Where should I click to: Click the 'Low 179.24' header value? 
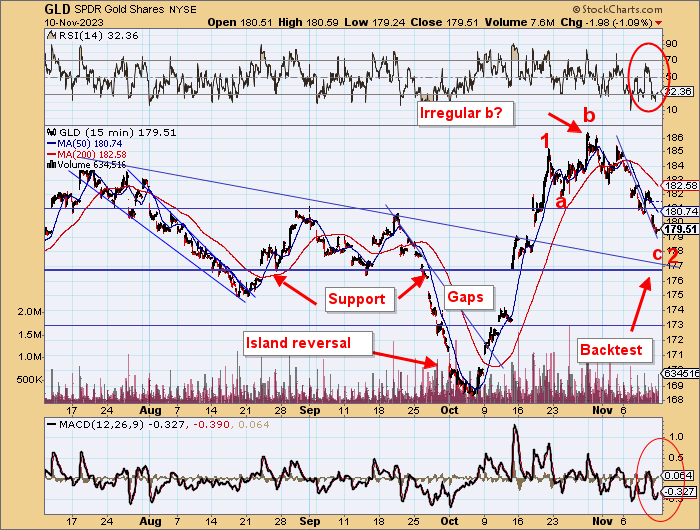[375, 22]
